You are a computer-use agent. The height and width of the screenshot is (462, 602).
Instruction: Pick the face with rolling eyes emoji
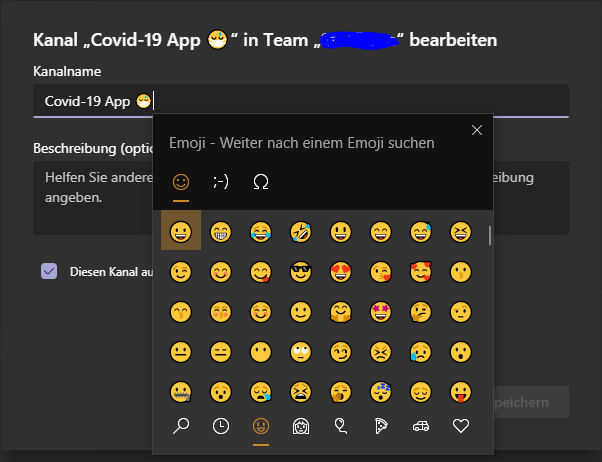click(x=301, y=352)
